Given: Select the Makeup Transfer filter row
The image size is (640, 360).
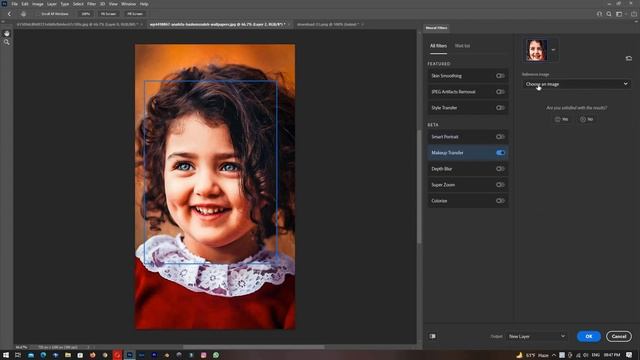Looking at the screenshot, I should pyautogui.click(x=468, y=153).
